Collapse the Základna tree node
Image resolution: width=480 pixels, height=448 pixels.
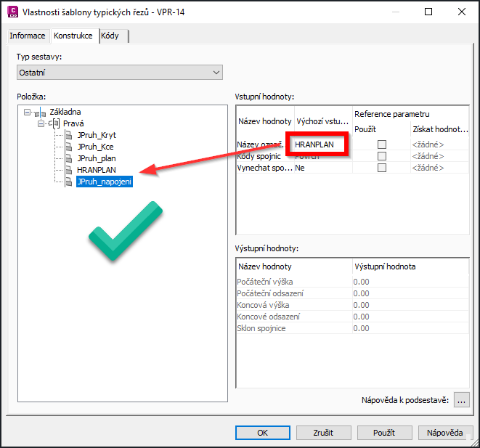click(27, 113)
